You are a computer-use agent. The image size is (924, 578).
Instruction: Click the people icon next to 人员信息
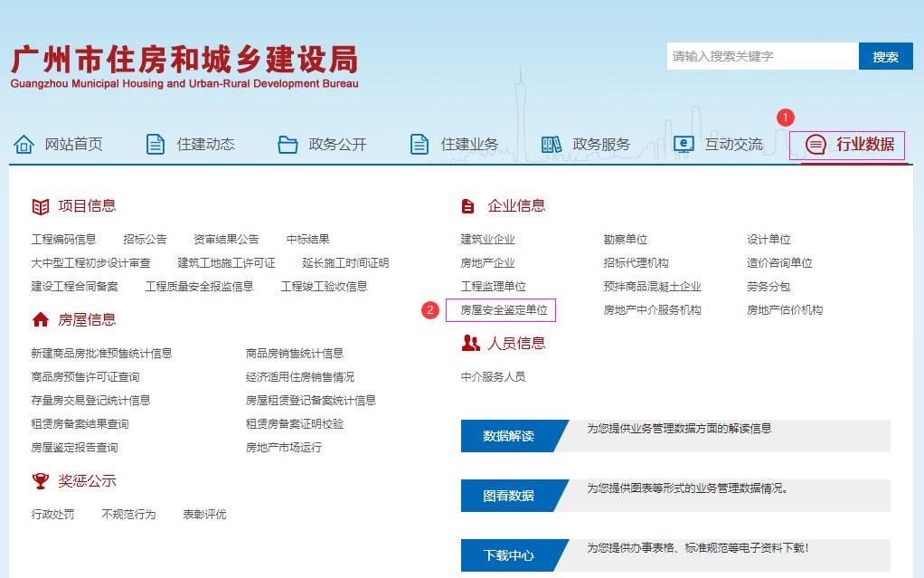click(471, 343)
